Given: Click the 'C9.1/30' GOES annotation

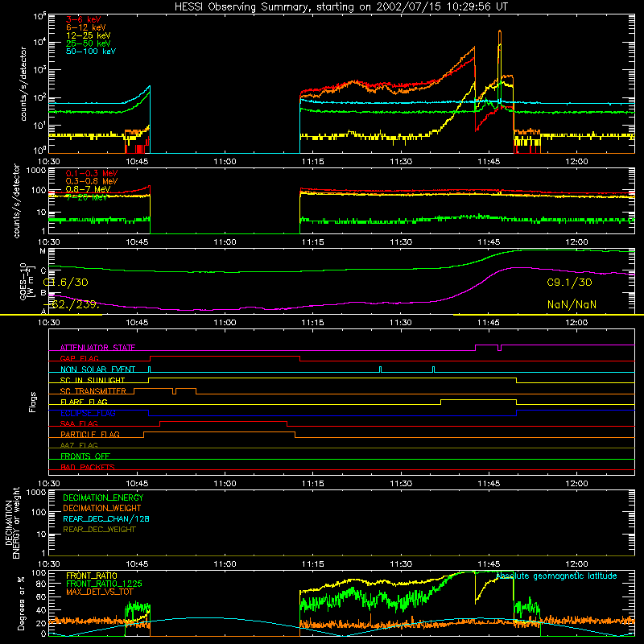Looking at the screenshot, I should click(570, 283).
